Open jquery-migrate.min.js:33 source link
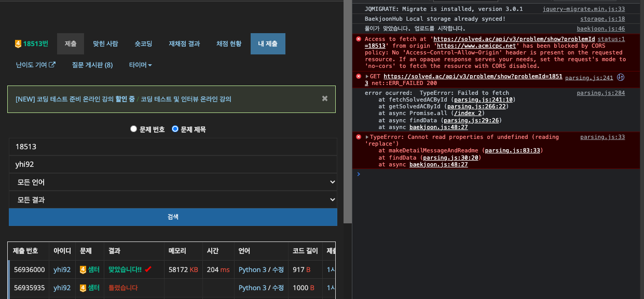644x299 pixels. pos(584,9)
